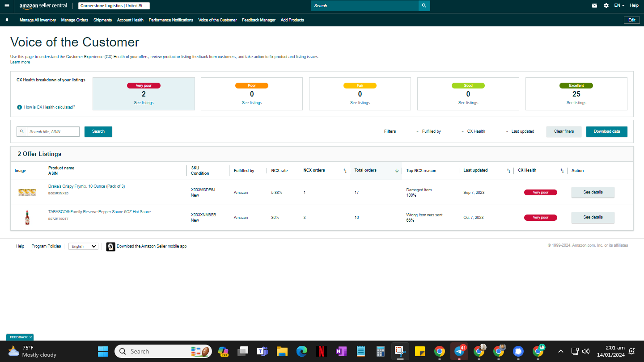644x362 pixels.
Task: Open Netflix from the taskbar
Action: tap(322, 351)
